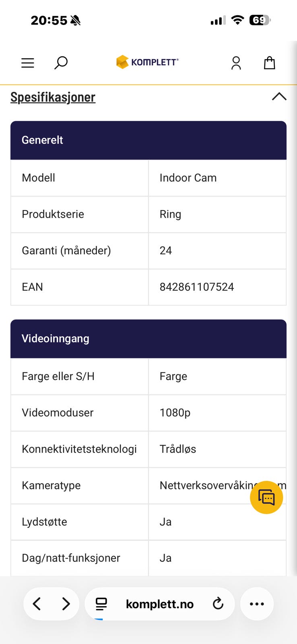297x644 pixels.
Task: Tap the search magnifier icon
Action: [x=61, y=63]
